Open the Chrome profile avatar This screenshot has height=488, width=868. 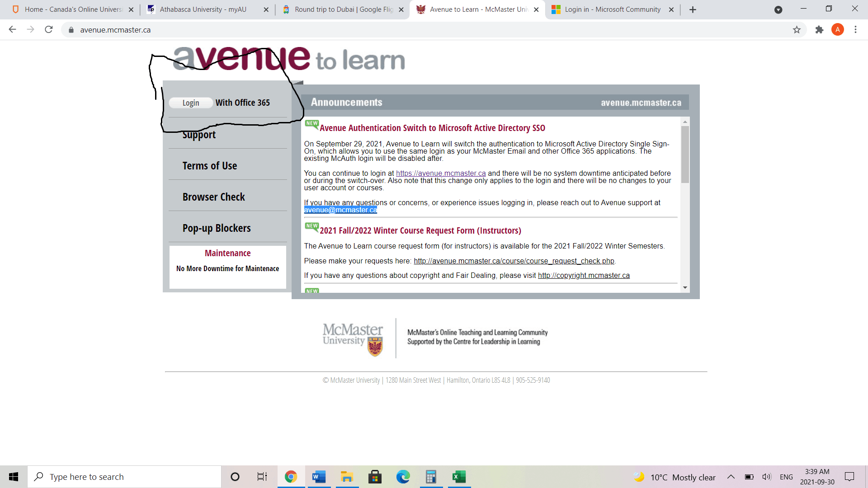(x=837, y=30)
